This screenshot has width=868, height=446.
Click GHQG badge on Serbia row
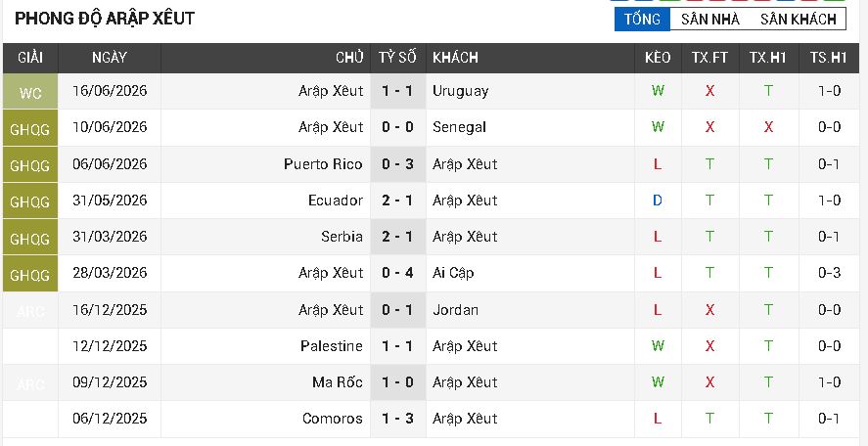pyautogui.click(x=30, y=238)
